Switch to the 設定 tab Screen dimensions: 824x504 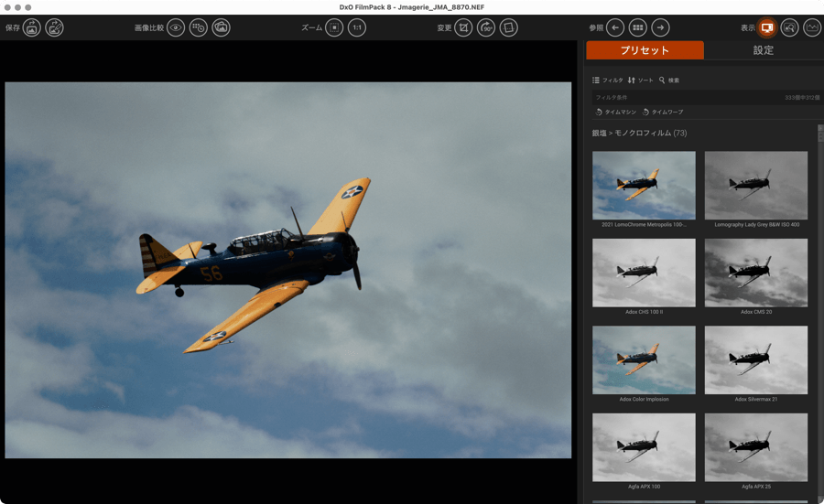tap(763, 50)
